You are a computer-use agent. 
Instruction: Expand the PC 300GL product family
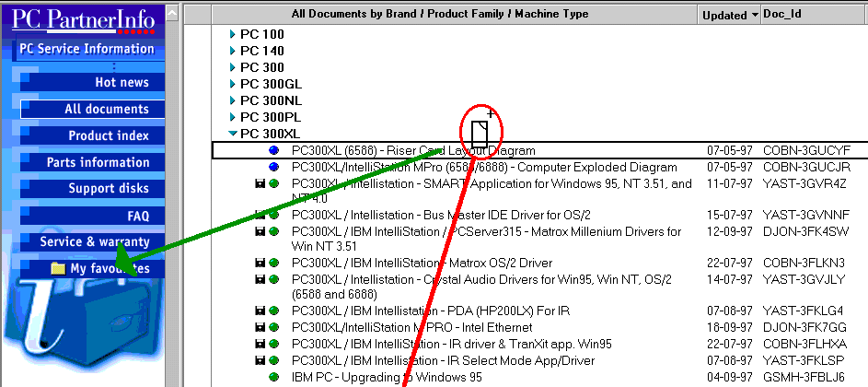tap(233, 84)
